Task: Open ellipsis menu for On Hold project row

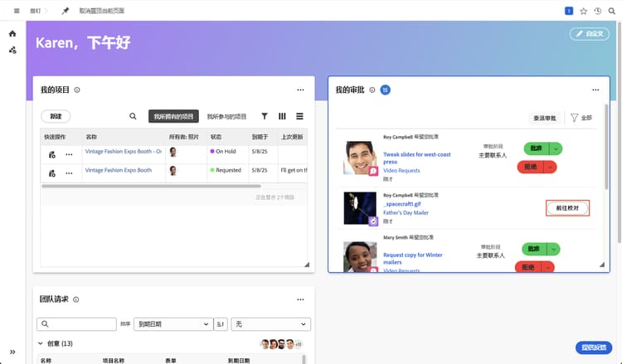Action: click(x=69, y=155)
